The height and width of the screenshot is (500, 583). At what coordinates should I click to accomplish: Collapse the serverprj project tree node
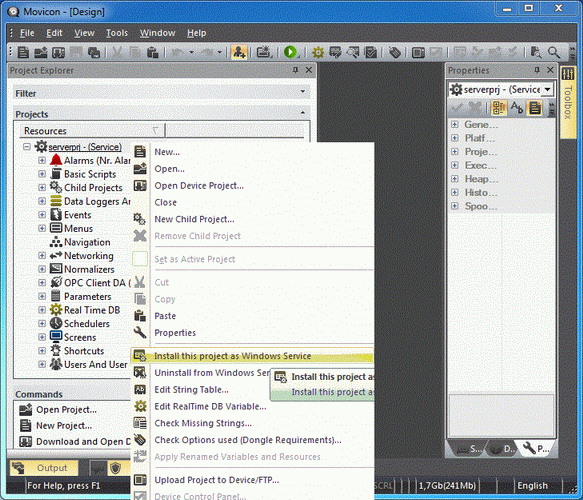27,146
